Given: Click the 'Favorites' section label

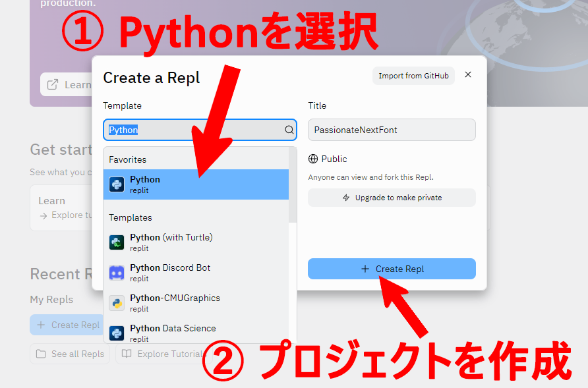Looking at the screenshot, I should pos(127,159).
